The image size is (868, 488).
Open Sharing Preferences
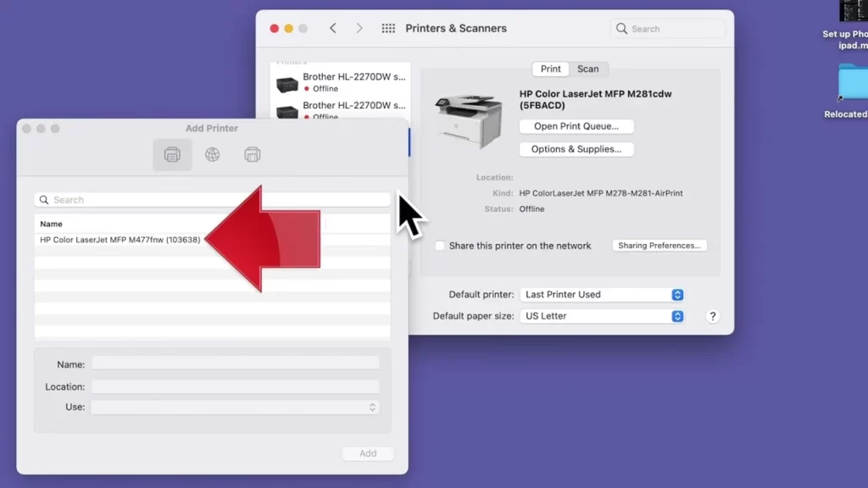(x=659, y=245)
